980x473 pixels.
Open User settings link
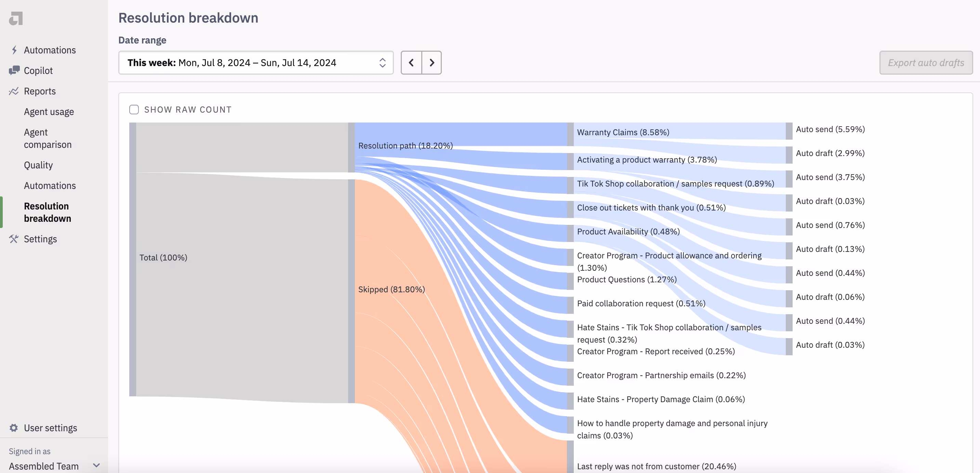point(50,428)
